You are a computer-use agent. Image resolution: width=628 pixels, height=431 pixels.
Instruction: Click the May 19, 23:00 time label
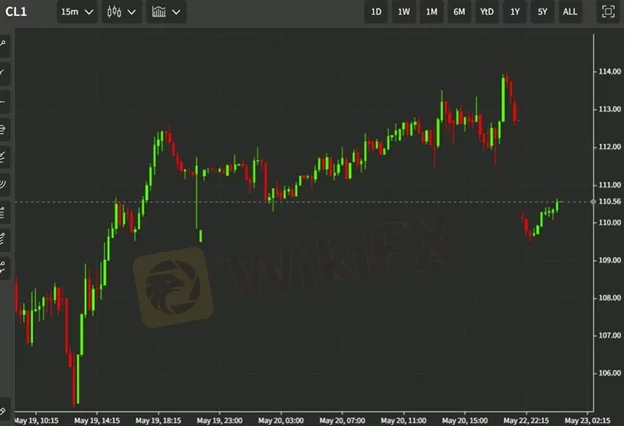pyautogui.click(x=219, y=421)
